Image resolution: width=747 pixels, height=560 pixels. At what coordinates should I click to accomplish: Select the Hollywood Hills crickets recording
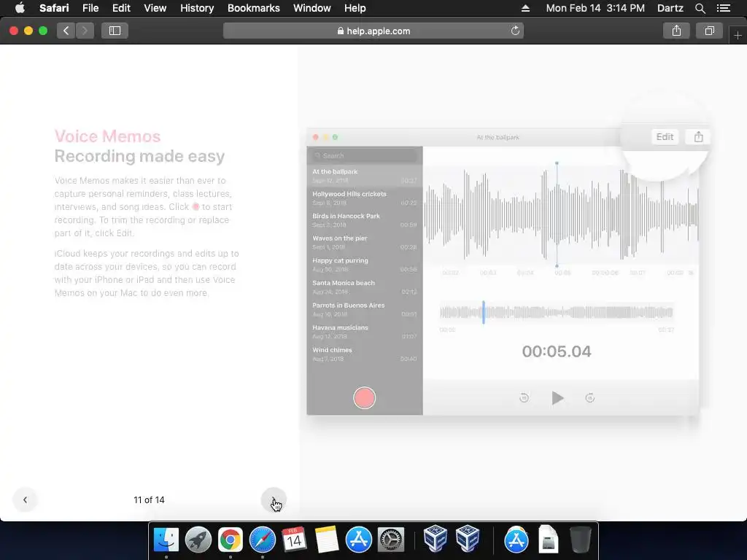365,198
